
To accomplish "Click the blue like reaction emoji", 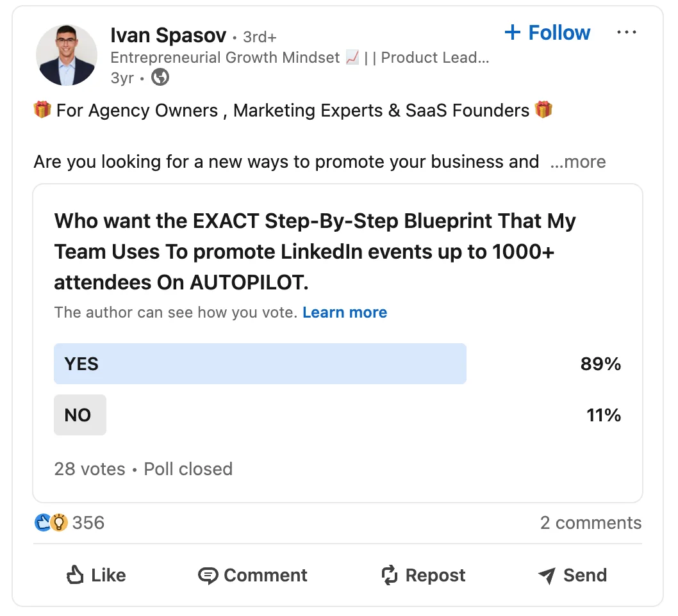I will point(42,523).
